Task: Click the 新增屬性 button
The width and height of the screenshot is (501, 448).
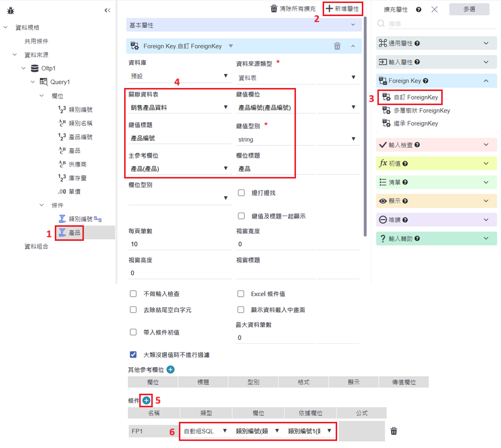Action: [343, 9]
